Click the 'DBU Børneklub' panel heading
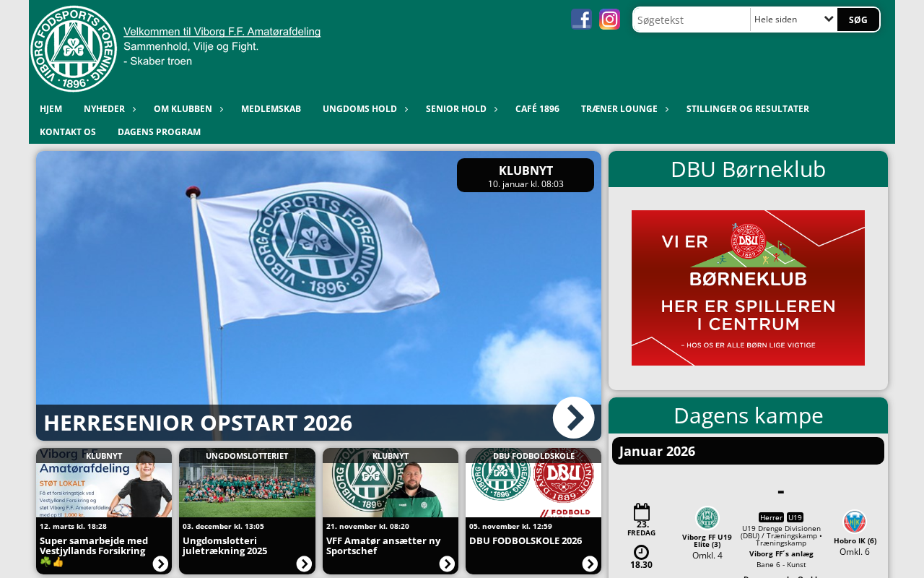 tap(748, 169)
